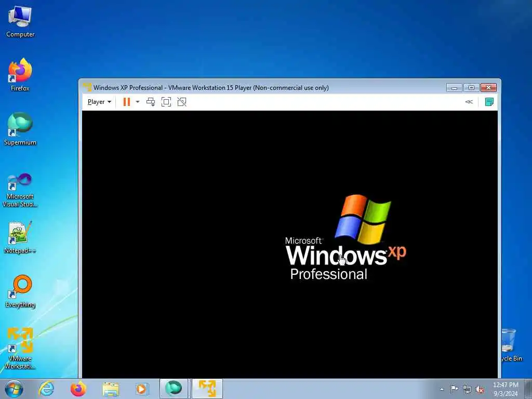Close the VMware Player window

pos(488,88)
